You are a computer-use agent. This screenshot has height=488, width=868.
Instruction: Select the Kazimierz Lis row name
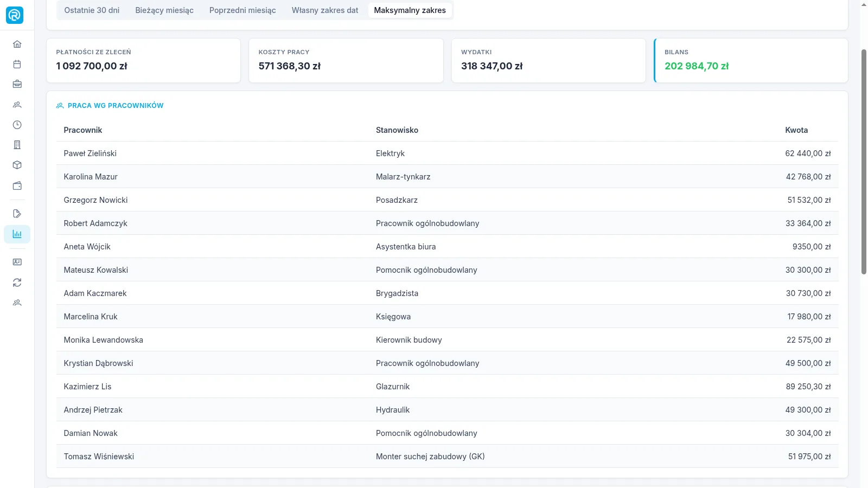click(x=87, y=387)
